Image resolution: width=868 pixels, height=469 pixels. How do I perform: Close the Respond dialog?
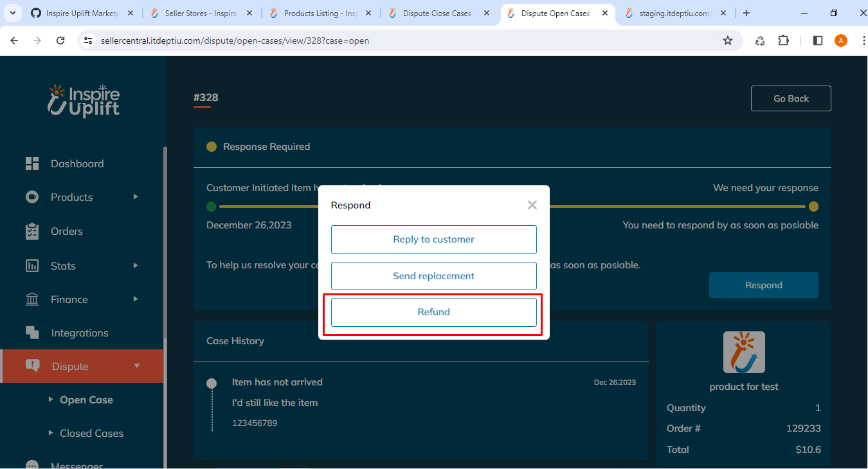coord(532,205)
